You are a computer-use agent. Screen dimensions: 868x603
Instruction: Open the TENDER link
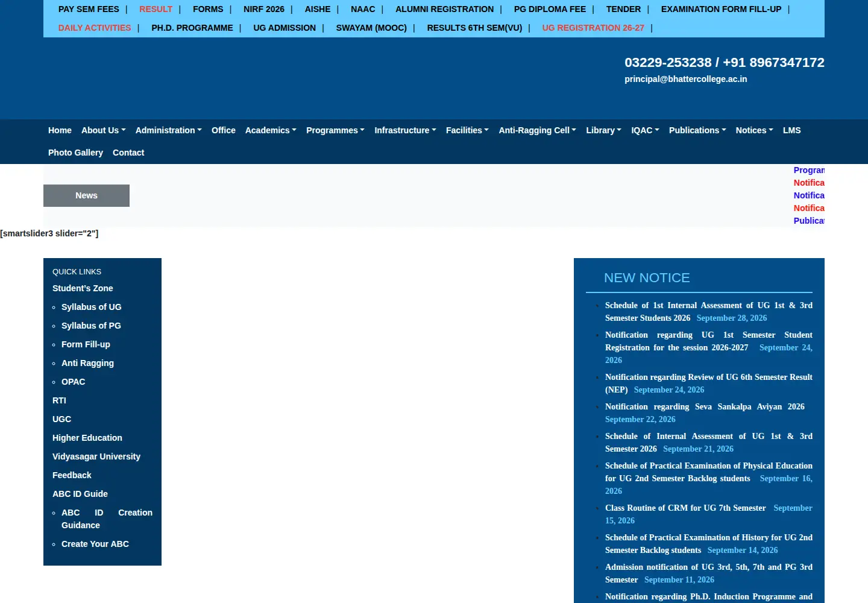click(623, 9)
